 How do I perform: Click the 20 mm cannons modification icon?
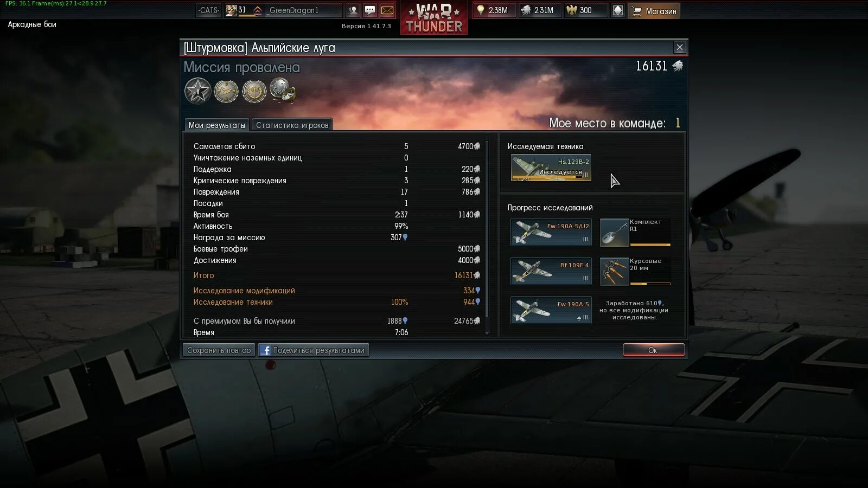pyautogui.click(x=614, y=271)
